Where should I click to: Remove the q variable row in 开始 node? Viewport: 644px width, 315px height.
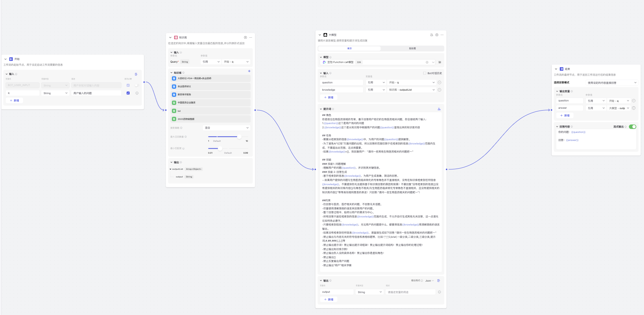pyautogui.click(x=137, y=93)
